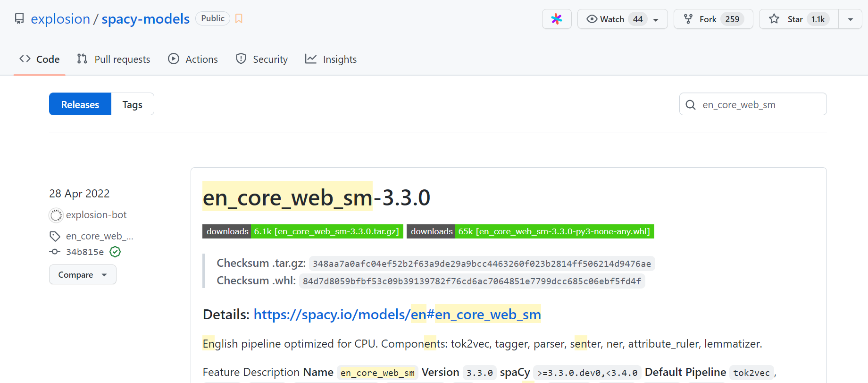Screen dimensions: 868x383
Task: Click the bookmark icon next to Public
Action: [x=239, y=18]
